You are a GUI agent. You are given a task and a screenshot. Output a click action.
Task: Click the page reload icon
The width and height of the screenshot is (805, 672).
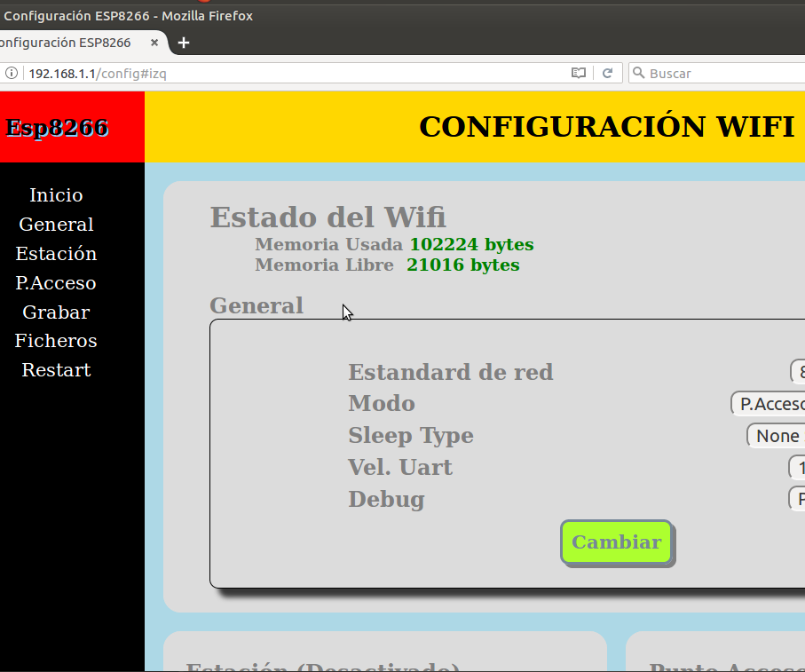pyautogui.click(x=608, y=73)
